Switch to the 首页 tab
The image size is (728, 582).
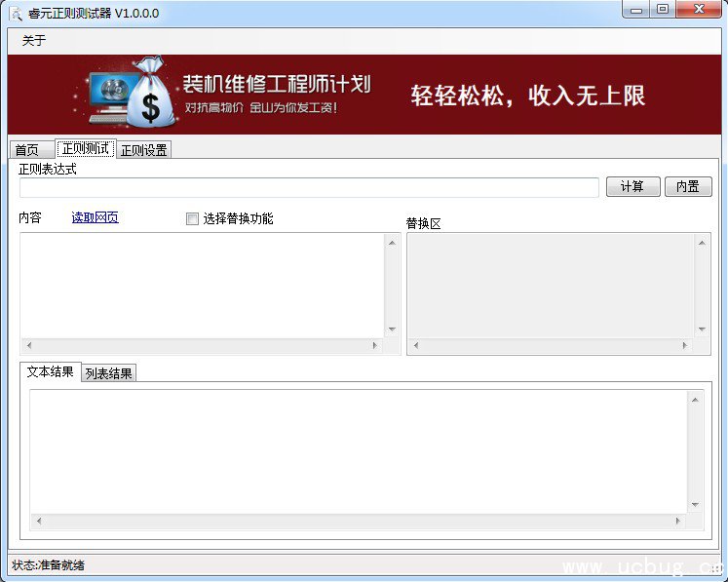coord(27,150)
